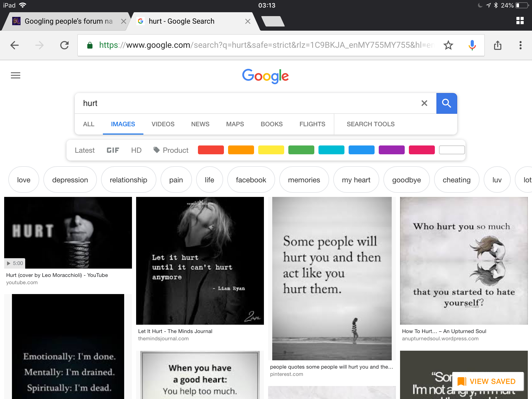Open 'How To Hurt… – An Upturned Soul' link

[444, 331]
